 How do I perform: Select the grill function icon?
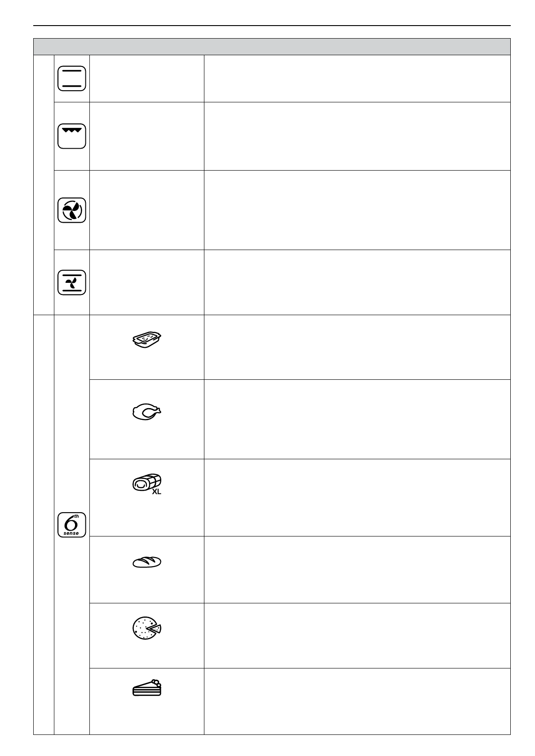[71, 136]
